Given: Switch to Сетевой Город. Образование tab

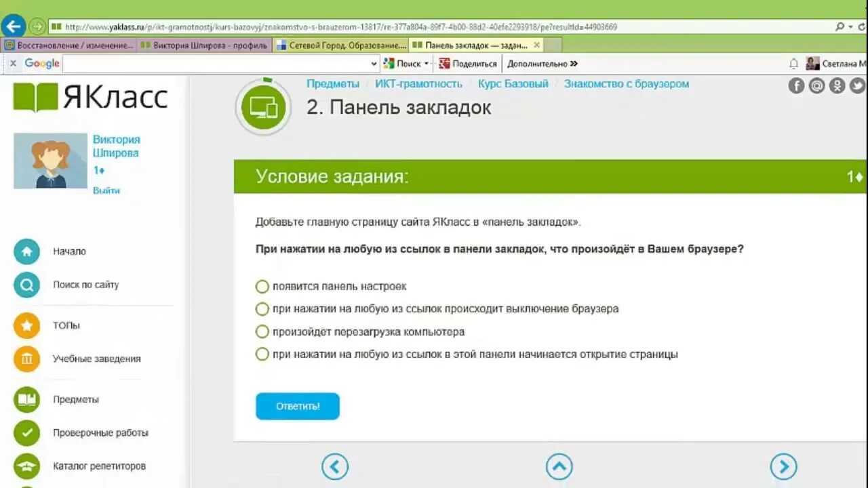Looking at the screenshot, I should point(340,45).
